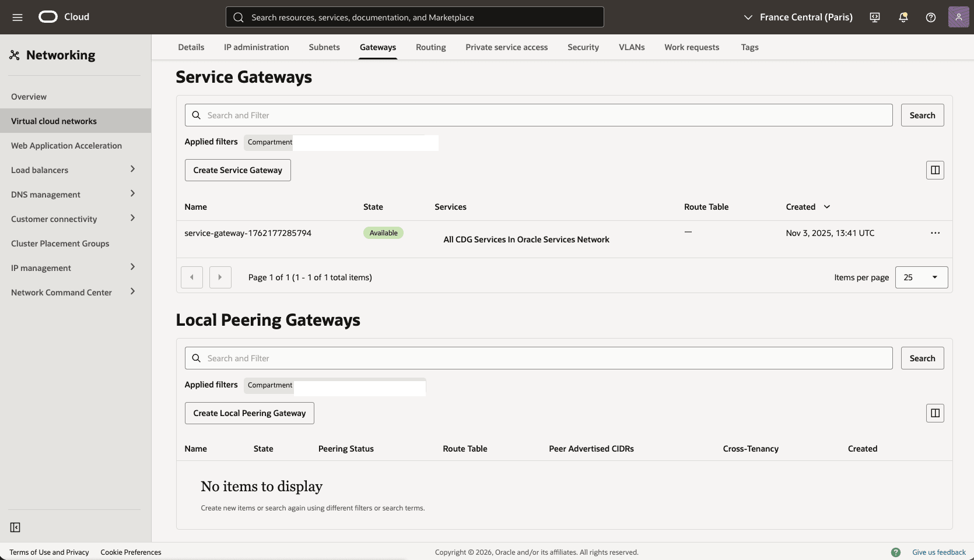The image size is (974, 560).
Task: Click the feedback question icon in the footer
Action: click(896, 552)
